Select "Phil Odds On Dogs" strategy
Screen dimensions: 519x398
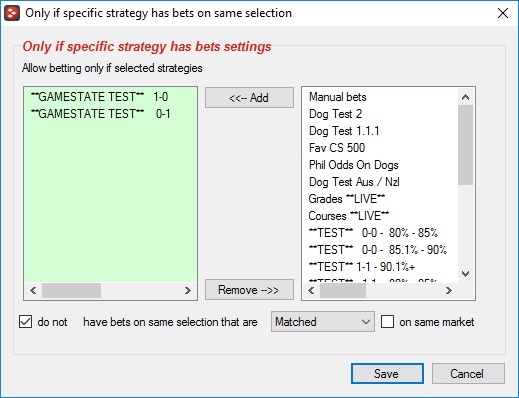click(x=354, y=165)
